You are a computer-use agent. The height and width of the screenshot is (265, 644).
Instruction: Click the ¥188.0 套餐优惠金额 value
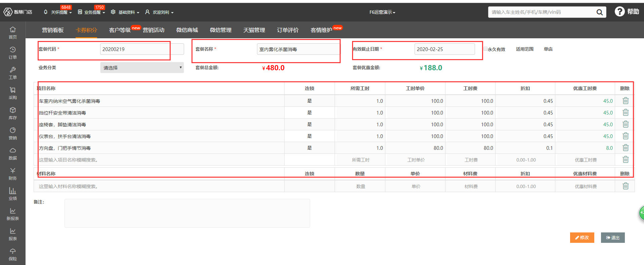click(x=431, y=68)
